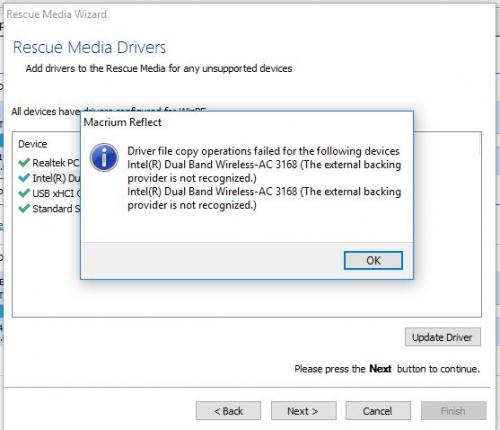Click the green checkmark beside Standard S
The height and width of the screenshot is (430, 500).
pos(24,209)
